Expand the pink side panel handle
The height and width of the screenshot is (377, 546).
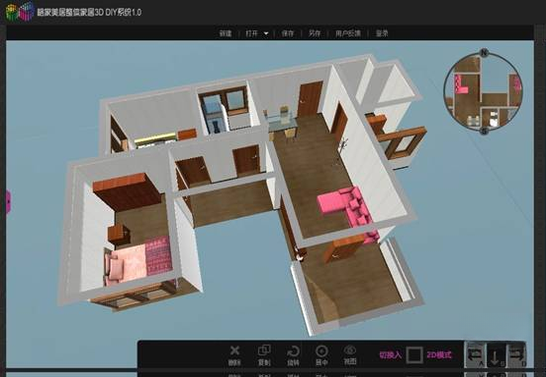point(8,202)
